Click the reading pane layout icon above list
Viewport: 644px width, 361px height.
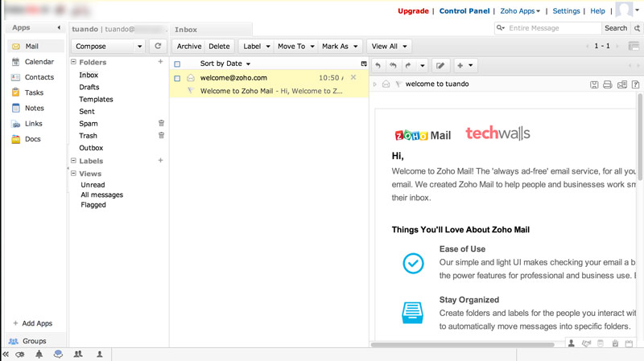[364, 64]
